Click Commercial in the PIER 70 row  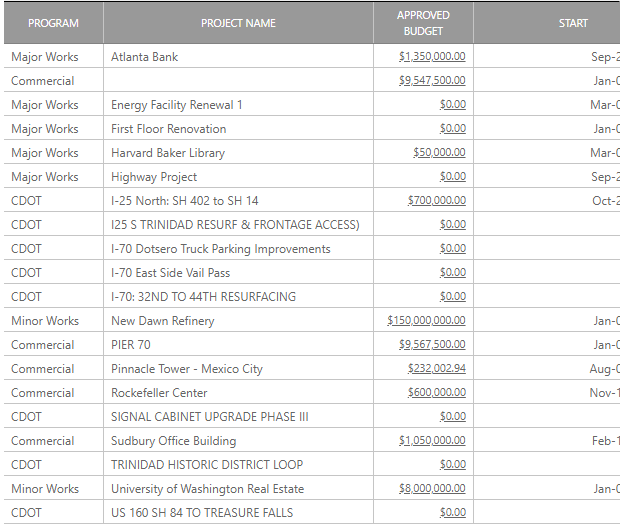[x=43, y=344]
